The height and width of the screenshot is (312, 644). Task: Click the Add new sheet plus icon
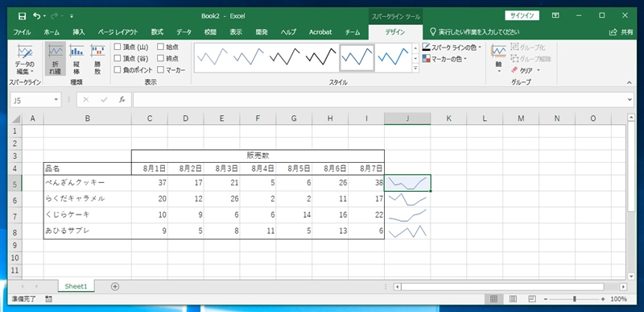[x=115, y=286]
